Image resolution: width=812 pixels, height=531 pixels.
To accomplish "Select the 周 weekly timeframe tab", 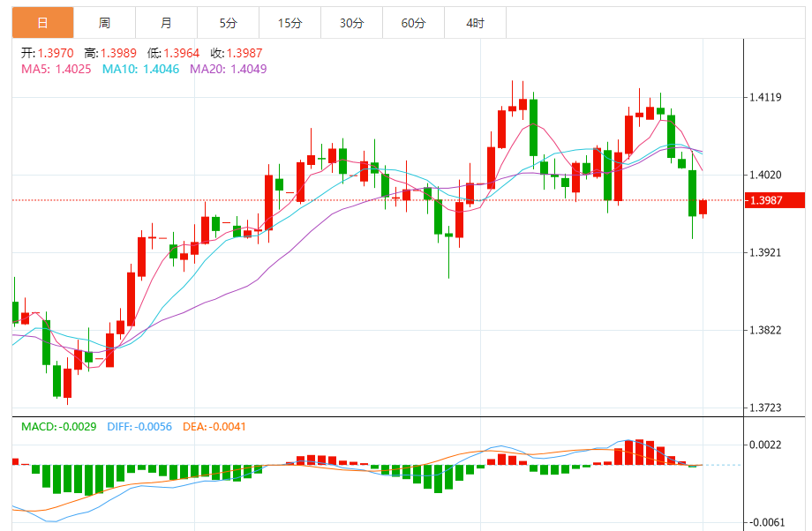I will click(105, 23).
